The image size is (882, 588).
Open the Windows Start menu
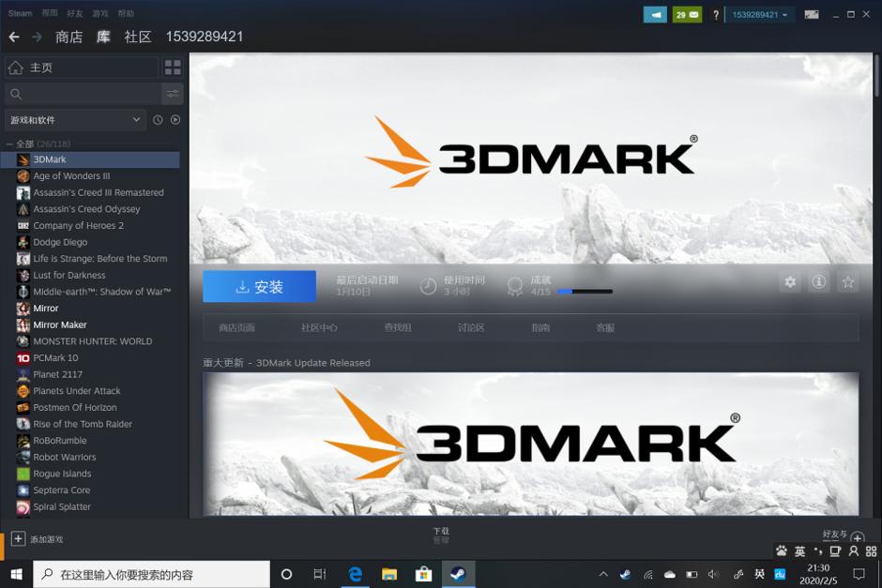(16, 574)
